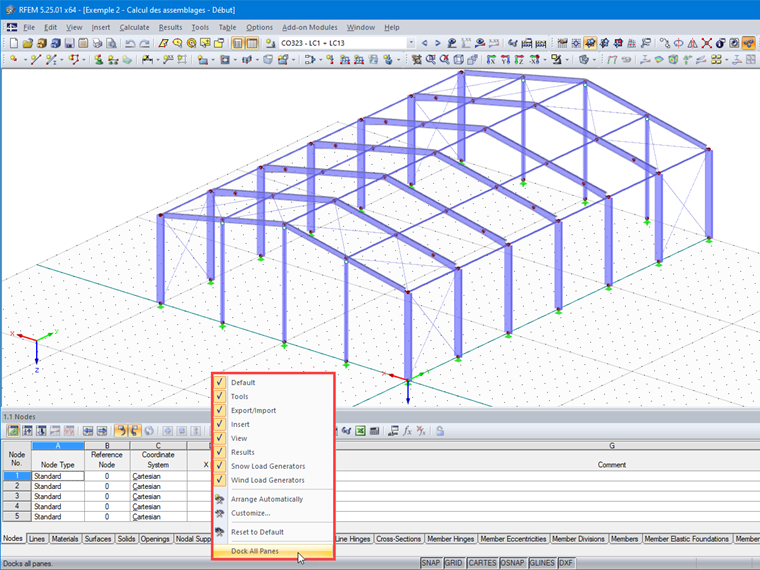Select the Coordinate System column C header

click(158, 445)
